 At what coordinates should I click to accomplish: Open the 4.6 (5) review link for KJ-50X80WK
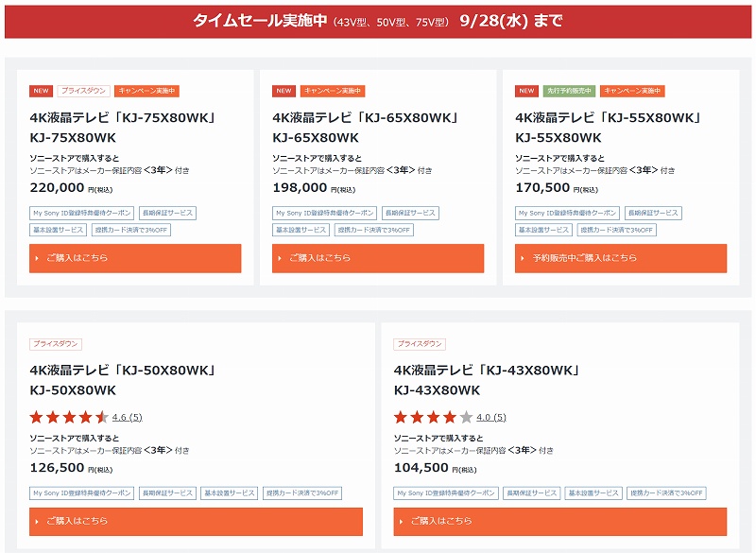128,417
